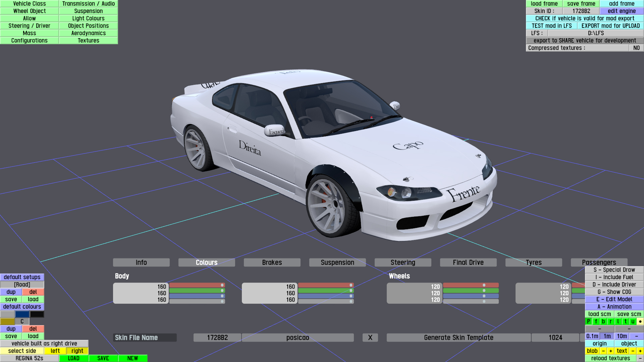Viewport: 644px width, 362px height.
Task: Select the left drive side option
Action: (55, 351)
